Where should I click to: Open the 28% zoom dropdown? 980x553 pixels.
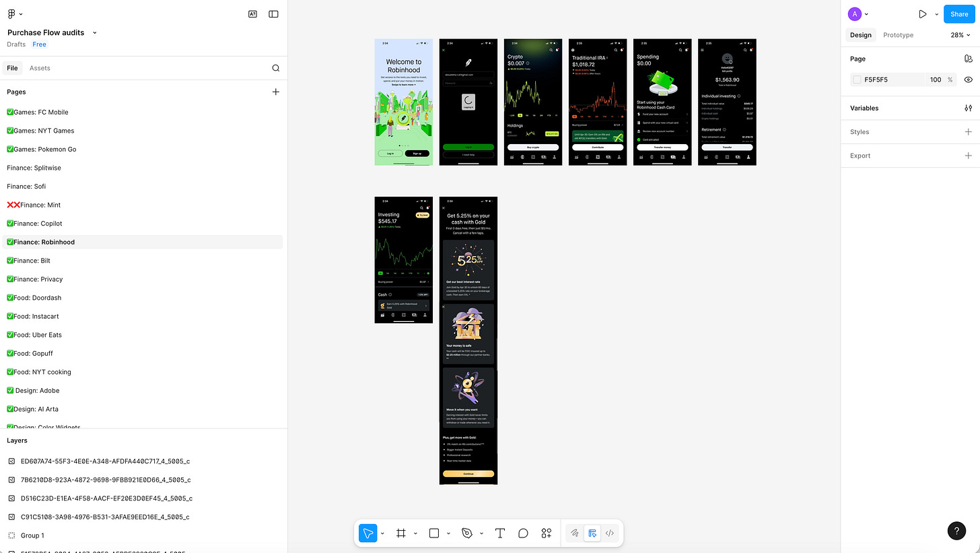pos(960,35)
